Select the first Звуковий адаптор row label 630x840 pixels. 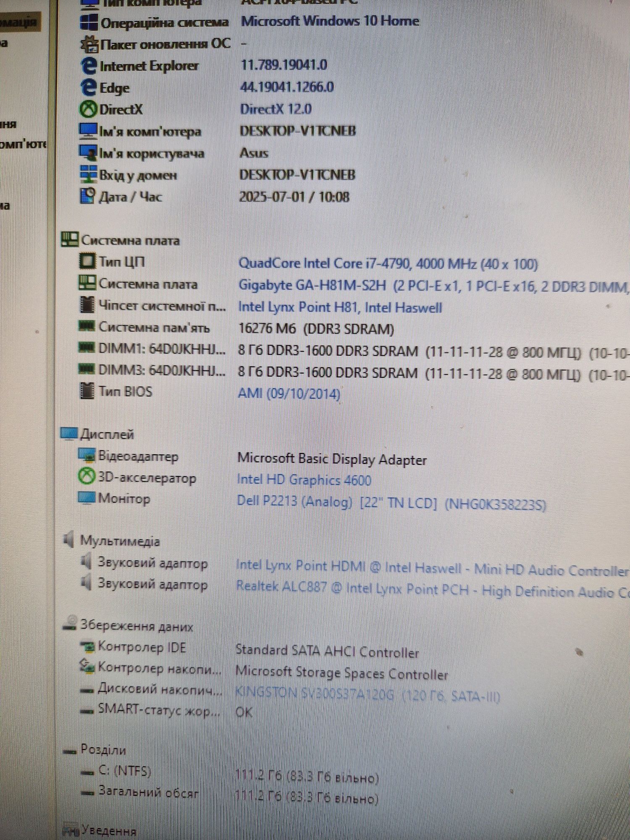point(152,563)
